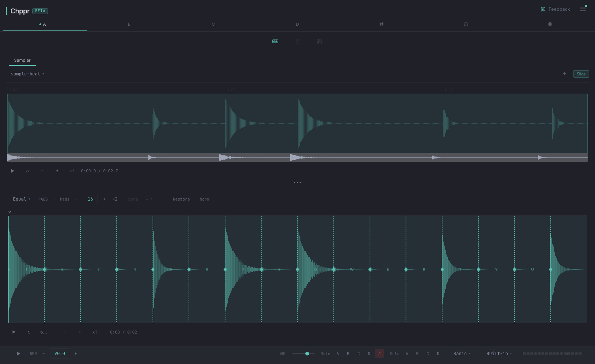Mute track C
Image resolution: width=595 pixels, height=364 pixels.
[358, 354]
